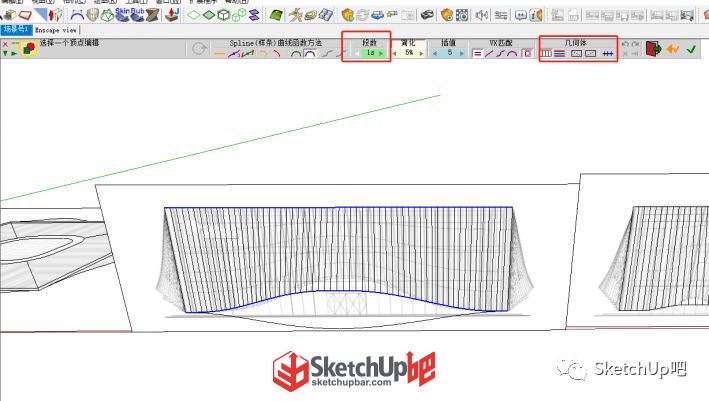
Task: Click the orange back-arrow button
Action: (x=672, y=48)
